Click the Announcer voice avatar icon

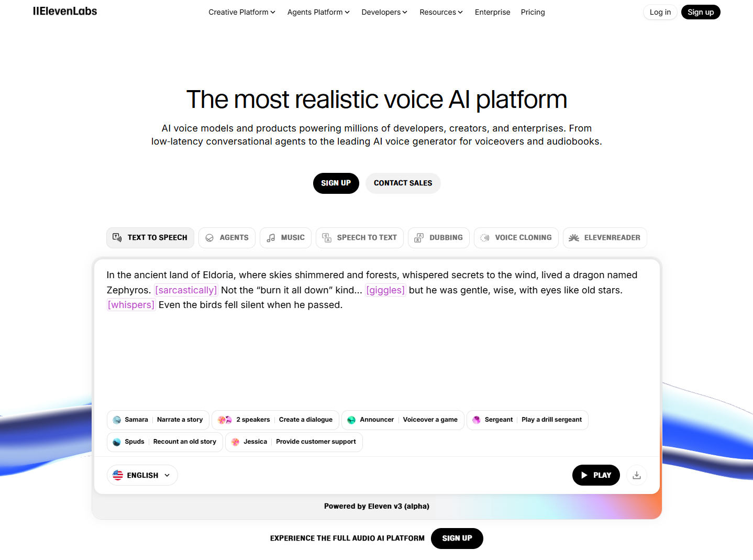[x=351, y=420]
